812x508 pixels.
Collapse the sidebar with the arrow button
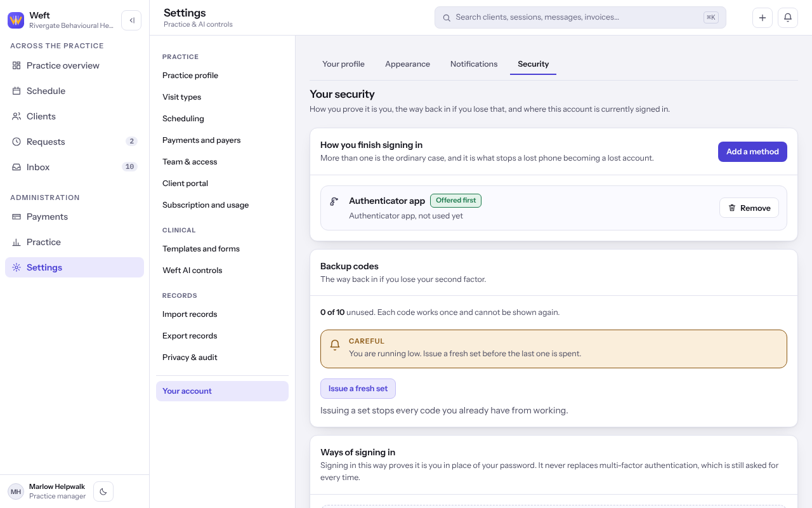click(x=131, y=20)
